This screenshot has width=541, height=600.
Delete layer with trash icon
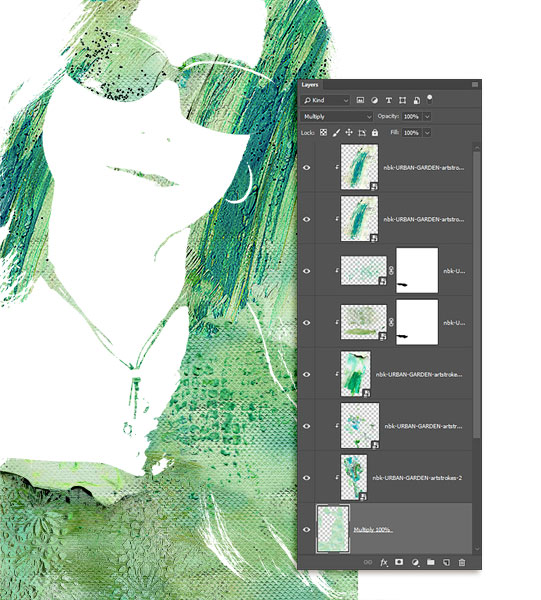[x=462, y=562]
